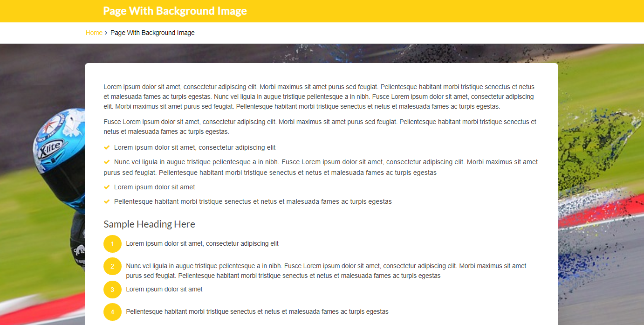Click paragraph starting 'Fusce Lorem ipsum dolor'
The image size is (644, 325).
[320, 127]
